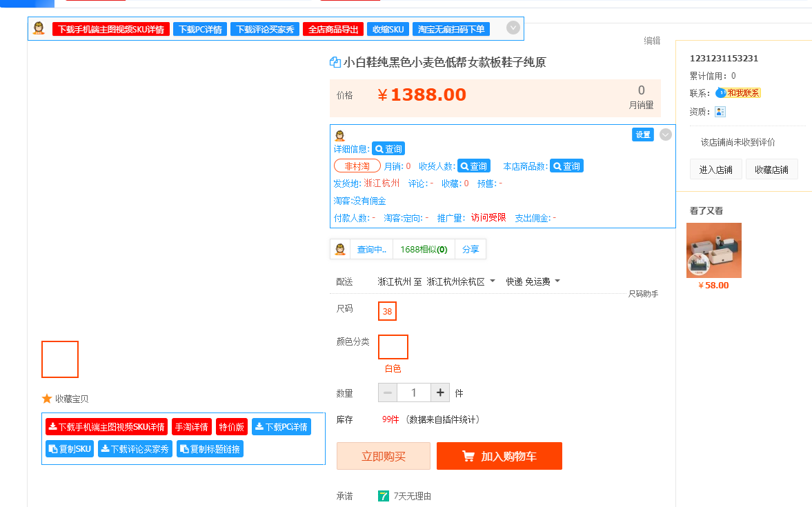Click the ¥58.00 recommended product thumbnail
The height and width of the screenshot is (507, 812).
pyautogui.click(x=713, y=250)
